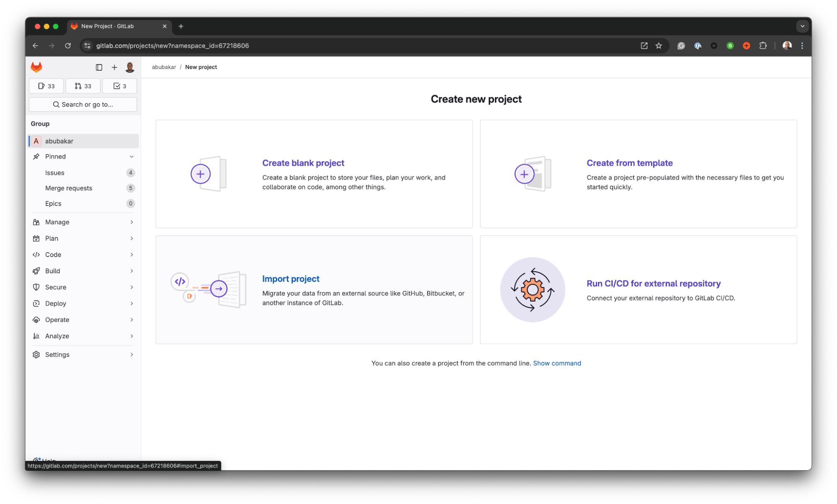Viewport: 837px width, 504px height.
Task: Close the New Project GitLab tab
Action: tap(165, 26)
